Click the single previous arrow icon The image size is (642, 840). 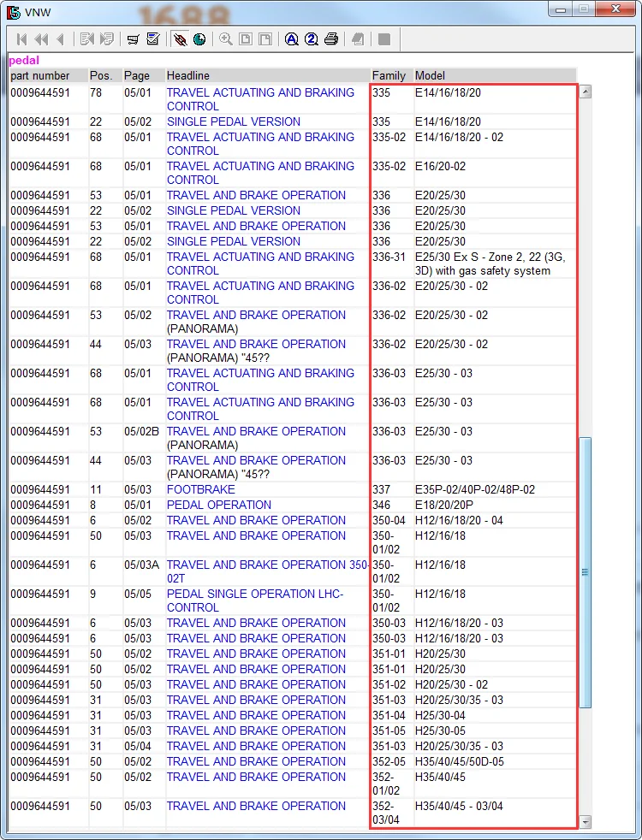tap(60, 39)
